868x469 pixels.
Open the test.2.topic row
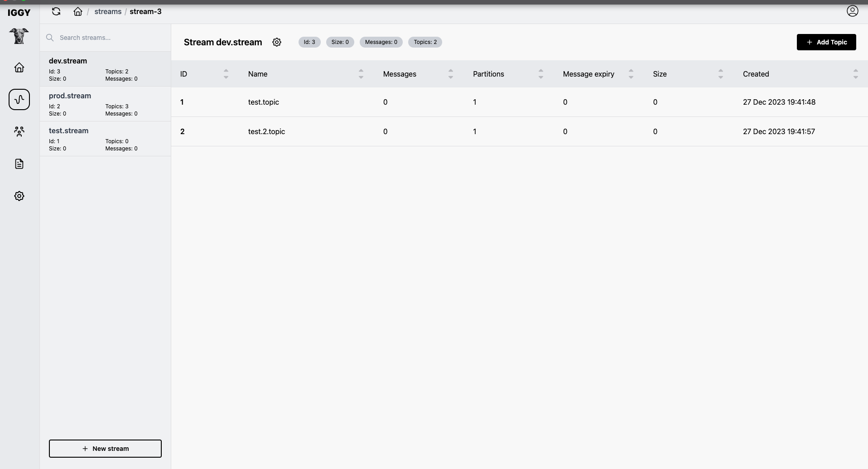pyautogui.click(x=520, y=131)
